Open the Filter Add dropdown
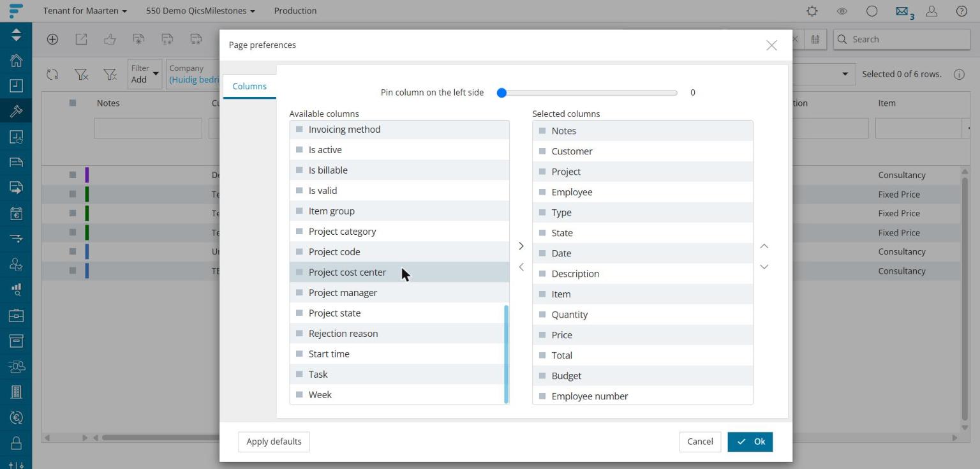 pyautogui.click(x=145, y=74)
